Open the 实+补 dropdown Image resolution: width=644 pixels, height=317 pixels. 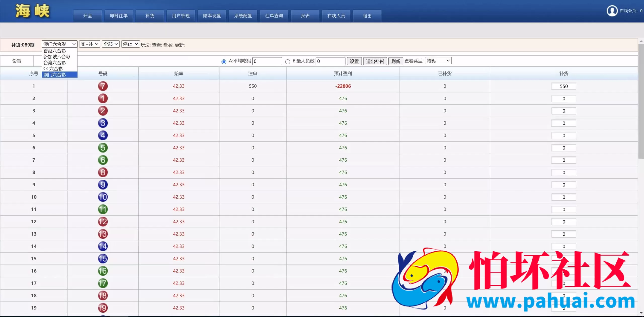click(90, 44)
